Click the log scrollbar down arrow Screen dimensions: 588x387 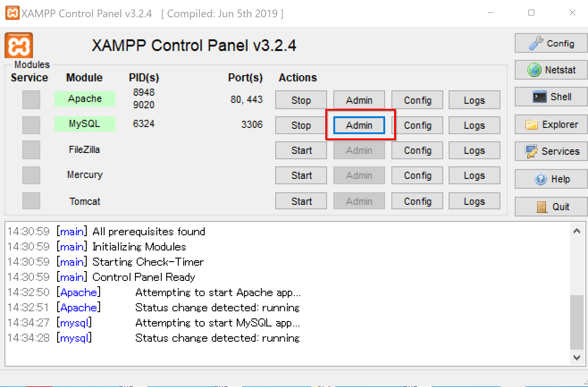[577, 357]
